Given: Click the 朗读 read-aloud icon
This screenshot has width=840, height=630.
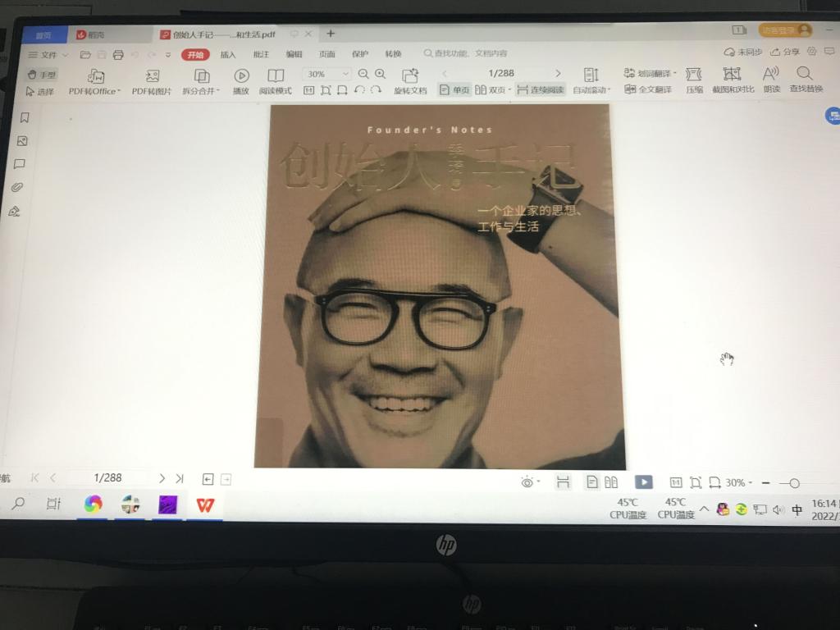Looking at the screenshot, I should pos(771,74).
